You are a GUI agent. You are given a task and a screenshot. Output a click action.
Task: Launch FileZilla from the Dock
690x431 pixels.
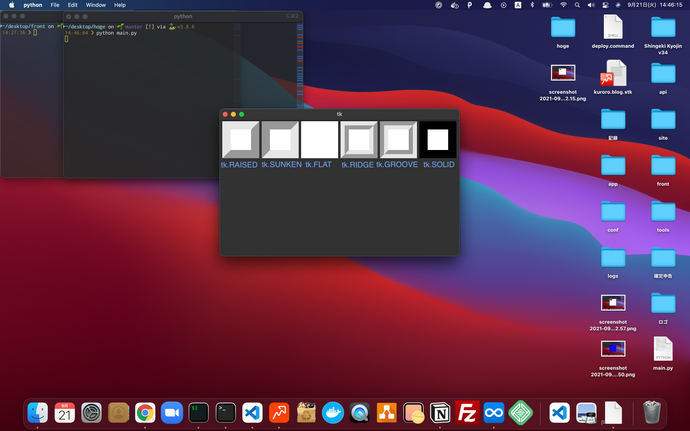point(467,413)
